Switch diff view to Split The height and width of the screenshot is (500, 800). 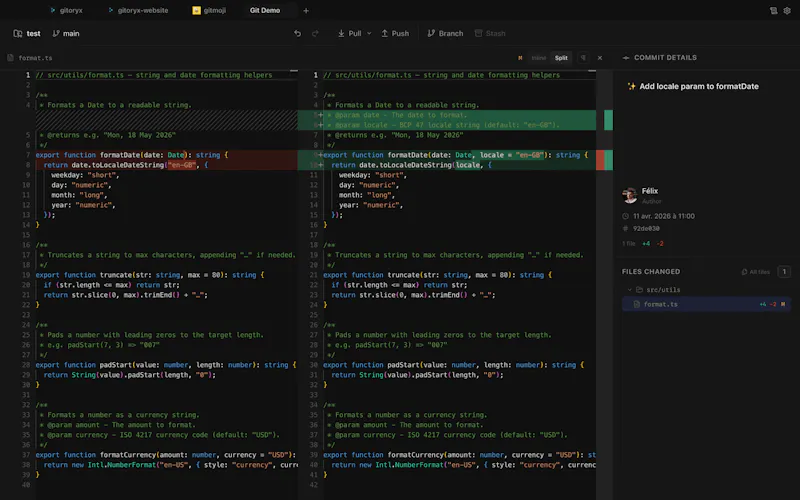tap(561, 58)
